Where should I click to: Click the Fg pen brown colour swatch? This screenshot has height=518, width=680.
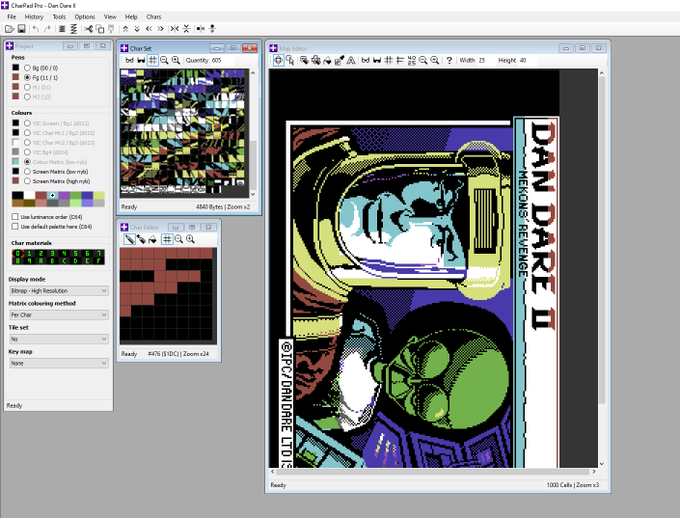point(16,77)
